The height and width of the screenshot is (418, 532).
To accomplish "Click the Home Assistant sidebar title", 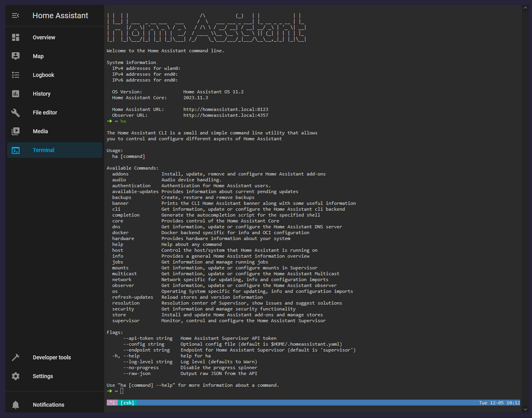I will point(60,16).
